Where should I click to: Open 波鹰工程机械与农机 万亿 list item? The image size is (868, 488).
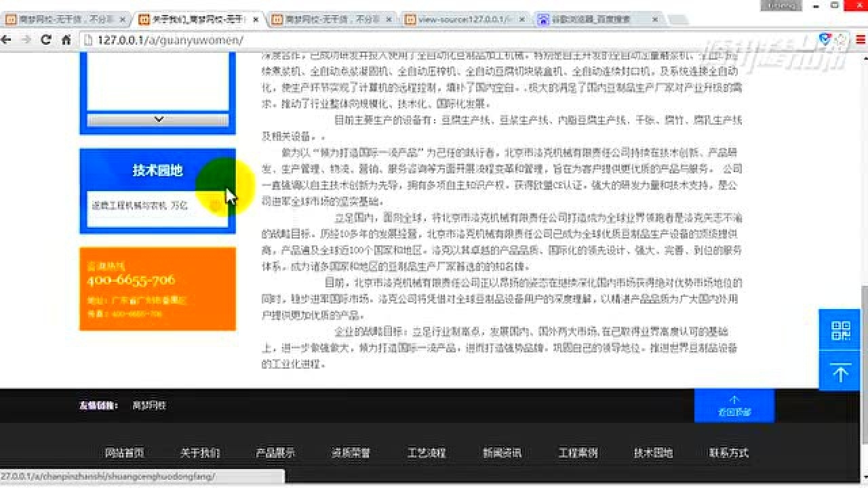(x=140, y=205)
